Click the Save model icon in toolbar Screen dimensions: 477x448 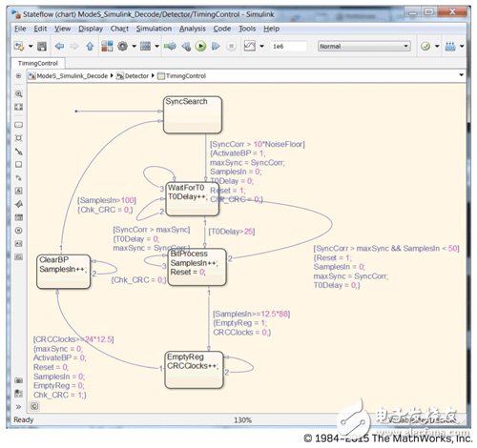tap(42, 47)
